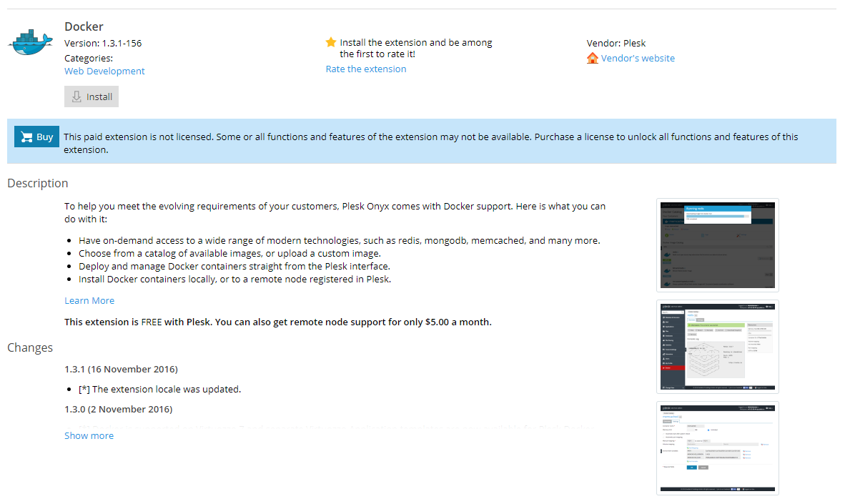
Task: Install the Docker extension
Action: [92, 97]
